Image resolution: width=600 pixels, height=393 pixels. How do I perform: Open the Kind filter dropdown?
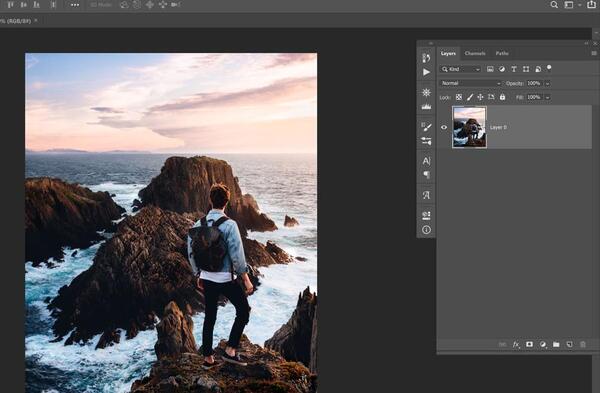point(461,69)
